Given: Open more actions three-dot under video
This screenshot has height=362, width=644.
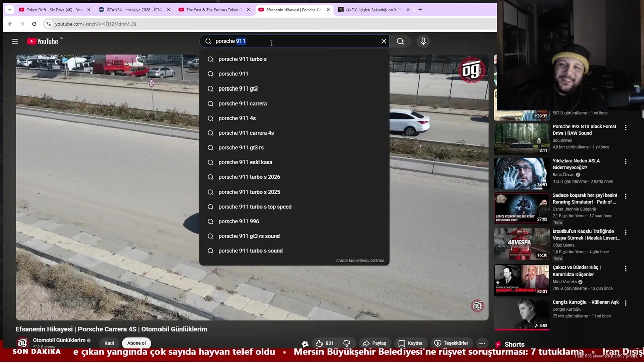Looking at the screenshot, I should point(482,343).
